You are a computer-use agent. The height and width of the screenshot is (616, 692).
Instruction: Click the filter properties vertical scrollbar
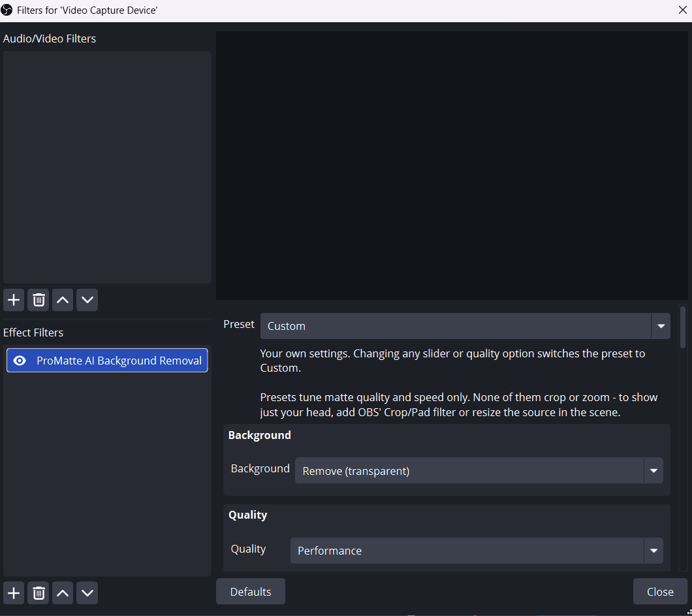coord(683,327)
